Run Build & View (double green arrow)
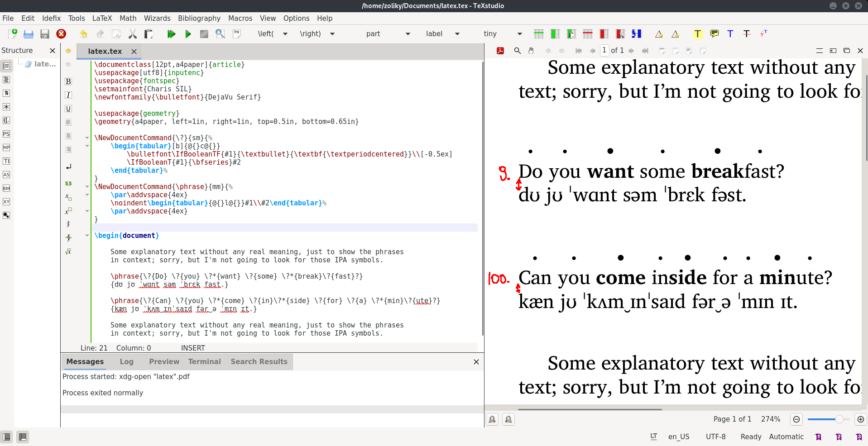Screen dimensions: 868x446 pos(171,34)
